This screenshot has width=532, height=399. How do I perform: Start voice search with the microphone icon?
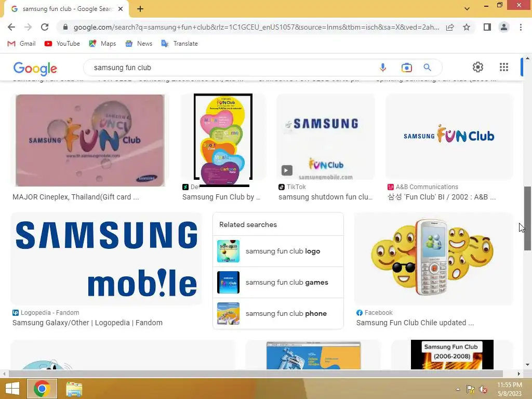point(383,68)
